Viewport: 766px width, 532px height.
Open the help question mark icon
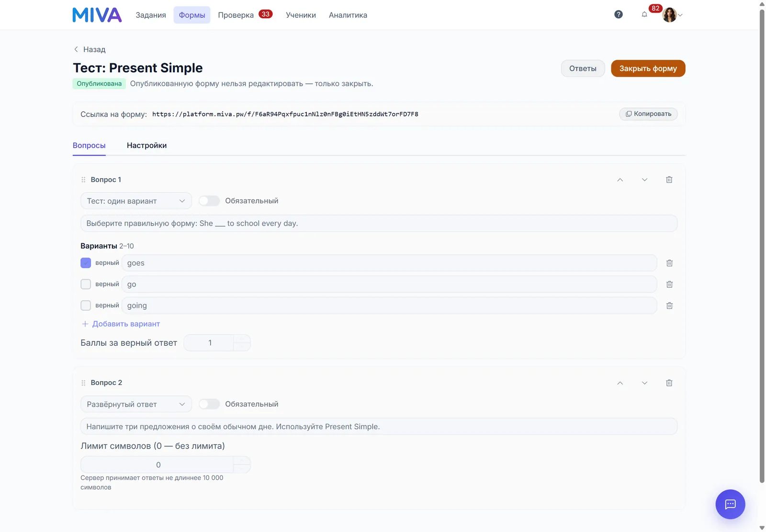619,14
